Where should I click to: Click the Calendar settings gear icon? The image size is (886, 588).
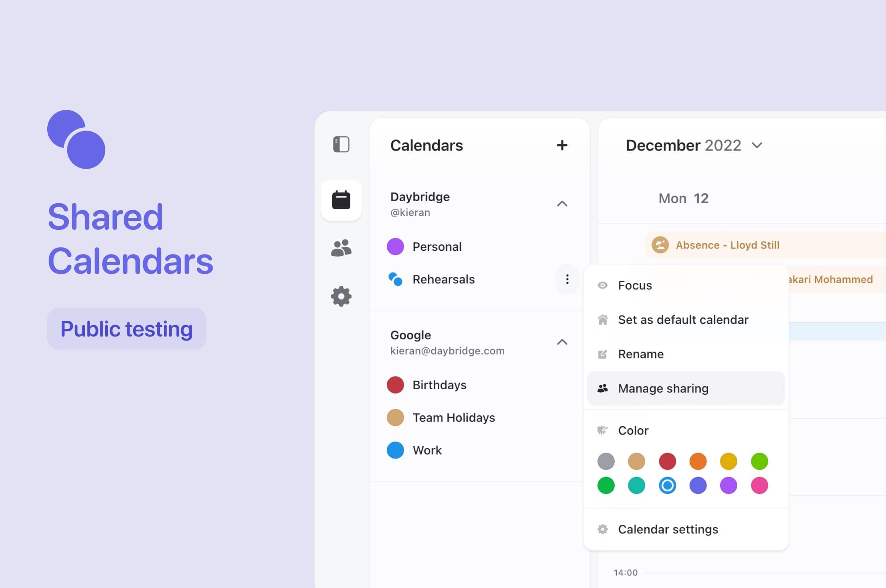[x=602, y=529]
